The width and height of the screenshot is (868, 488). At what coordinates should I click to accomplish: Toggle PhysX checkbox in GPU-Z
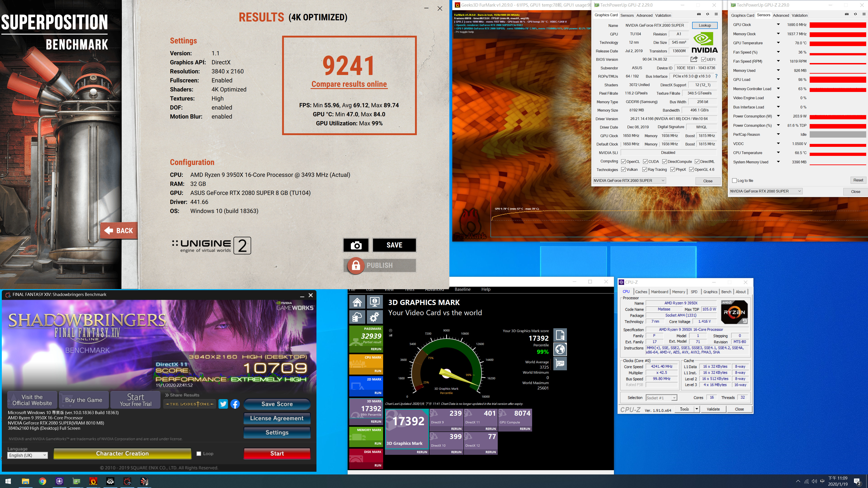click(x=672, y=169)
